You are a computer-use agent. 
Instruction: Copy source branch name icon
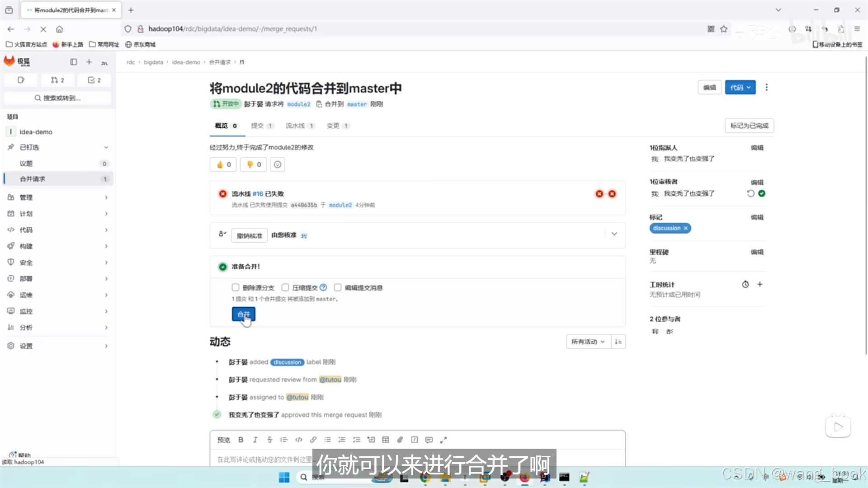(x=319, y=104)
